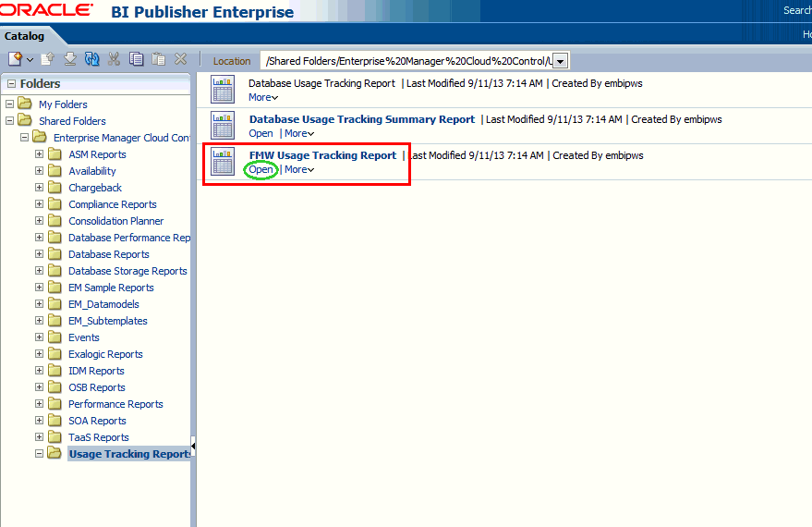
Task: Open Database Usage Tracking Report title
Action: pyautogui.click(x=321, y=83)
